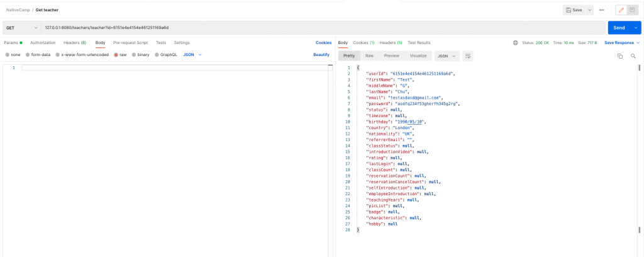The width and height of the screenshot is (644, 257).
Task: Switch response view to Visualize
Action: coord(418,56)
